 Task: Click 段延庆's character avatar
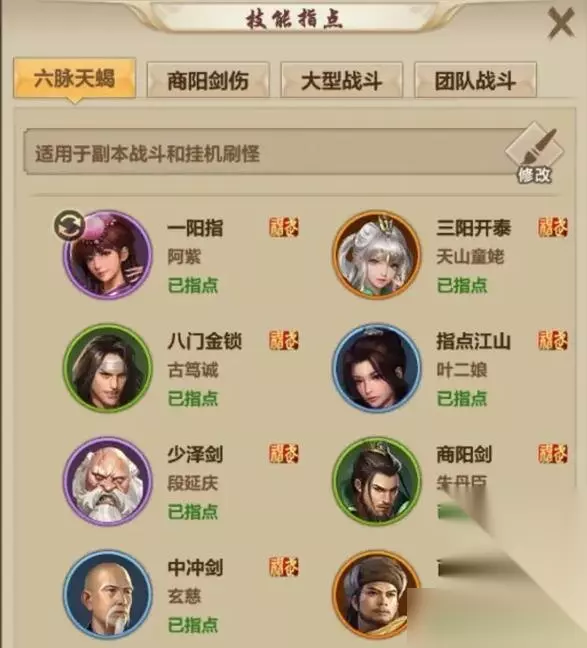tap(107, 481)
